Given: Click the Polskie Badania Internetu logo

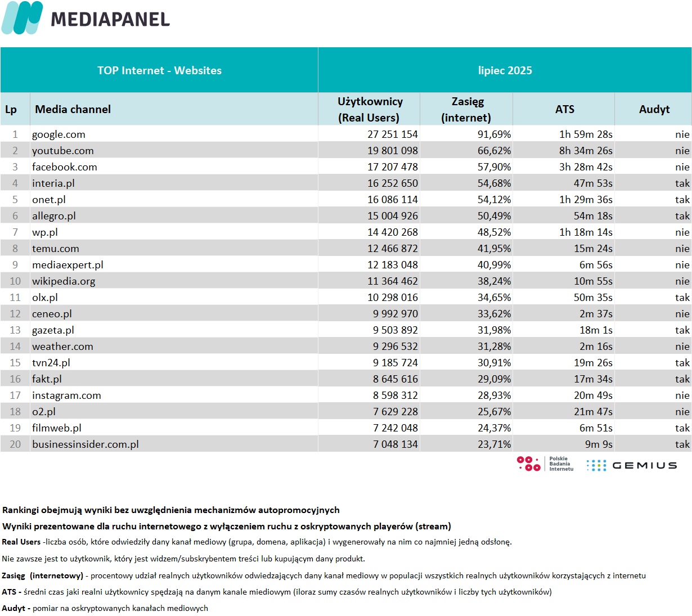Looking at the screenshot, I should [x=545, y=464].
